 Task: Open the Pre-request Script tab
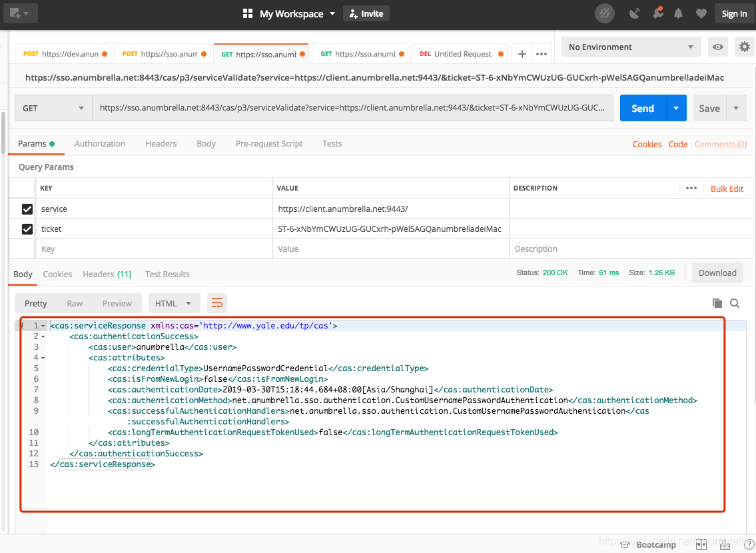click(x=269, y=144)
